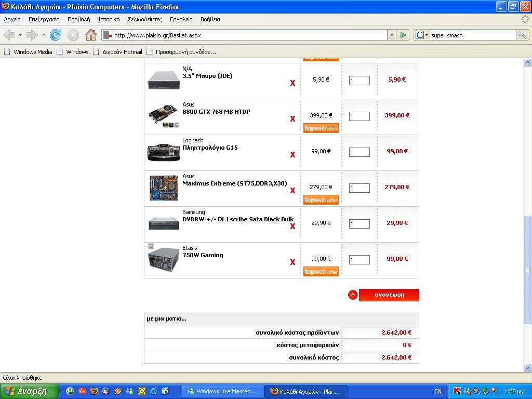This screenshot has height=399, width=532.
Task: Click the red circular up-arrow icon
Action: coord(353,295)
